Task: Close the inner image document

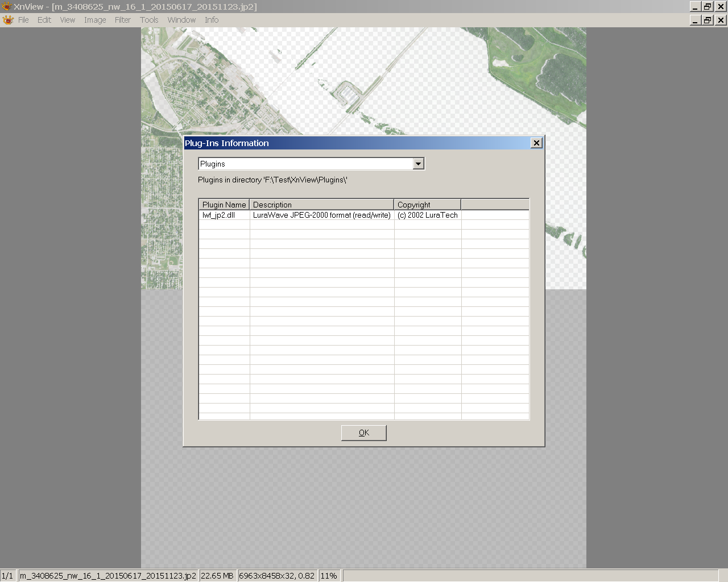Action: pos(721,20)
